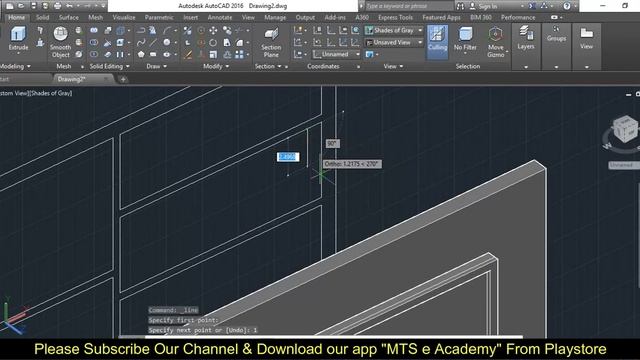Click the Solid Subtract icon
The width and height of the screenshot is (640, 360).
tap(94, 42)
